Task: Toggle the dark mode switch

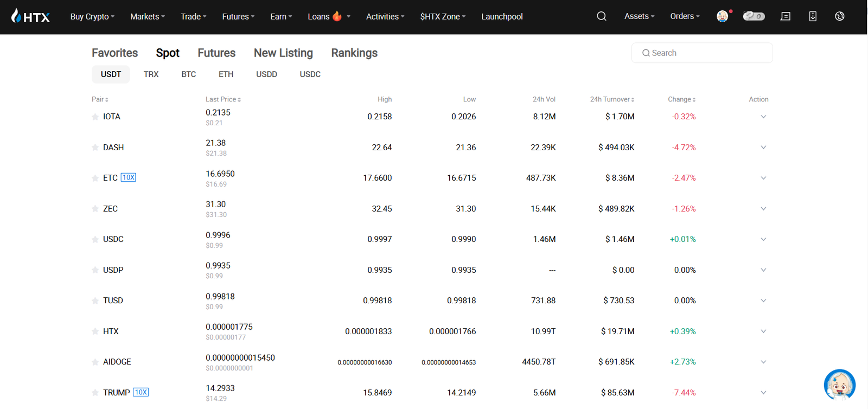Action: 754,16
